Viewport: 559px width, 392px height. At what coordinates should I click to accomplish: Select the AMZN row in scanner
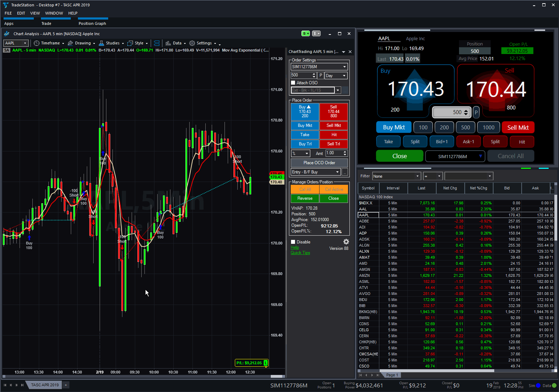(456, 275)
